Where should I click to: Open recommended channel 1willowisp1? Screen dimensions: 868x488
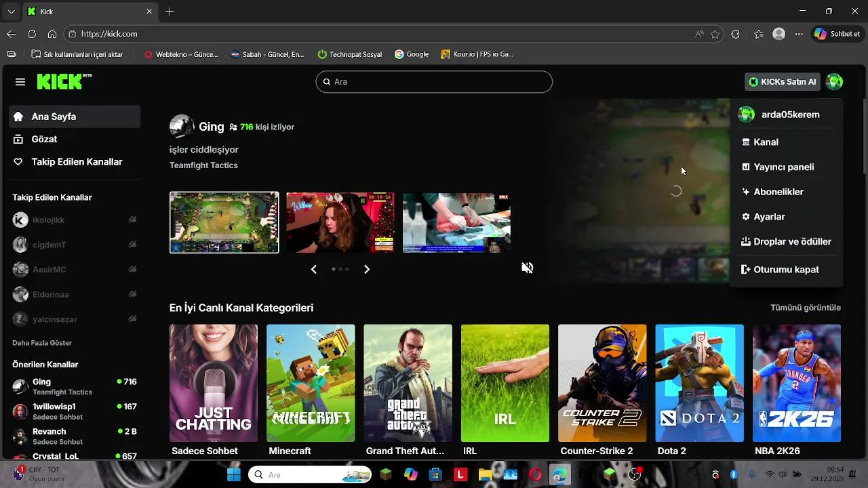(x=75, y=411)
